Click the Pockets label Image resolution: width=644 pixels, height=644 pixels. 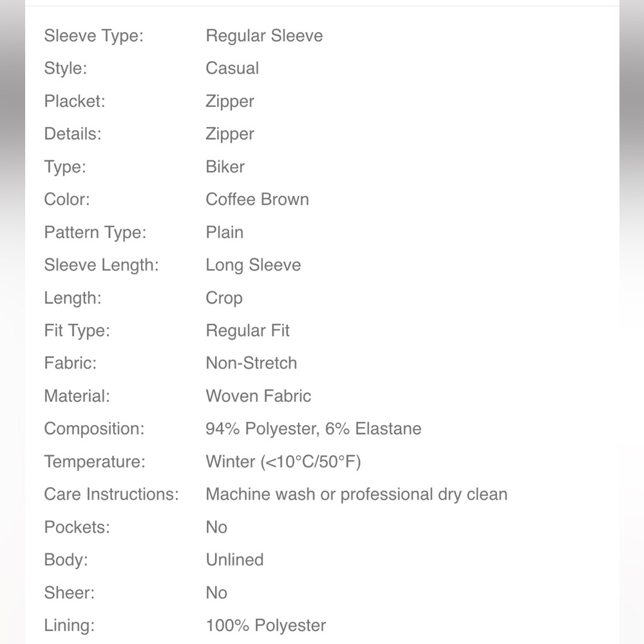tap(77, 527)
